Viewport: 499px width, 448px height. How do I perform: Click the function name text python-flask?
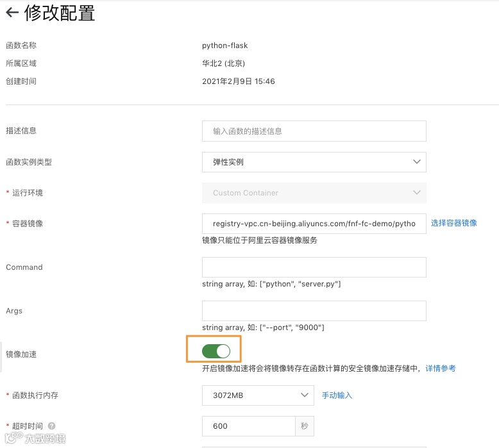[224, 46]
